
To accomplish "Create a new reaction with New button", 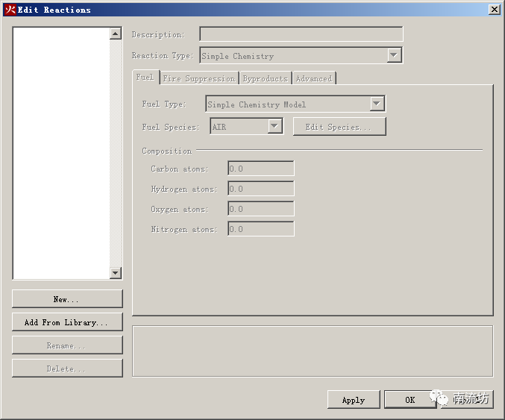I will (x=67, y=299).
